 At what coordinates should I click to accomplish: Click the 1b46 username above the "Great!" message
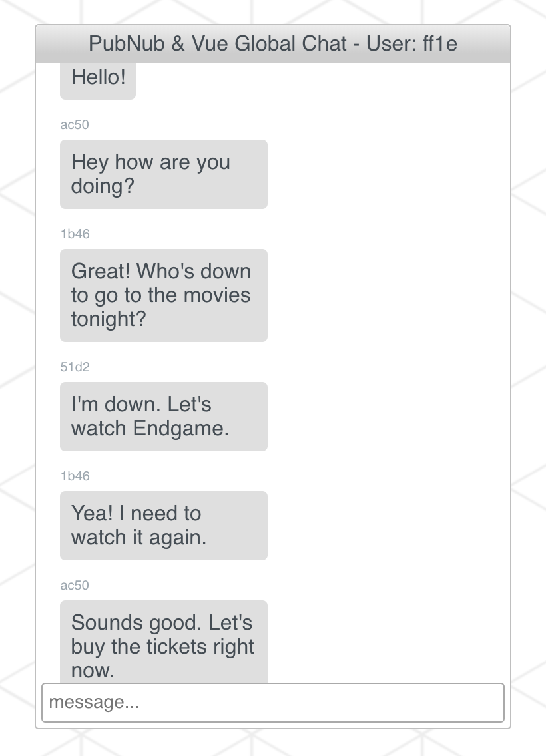tap(75, 234)
